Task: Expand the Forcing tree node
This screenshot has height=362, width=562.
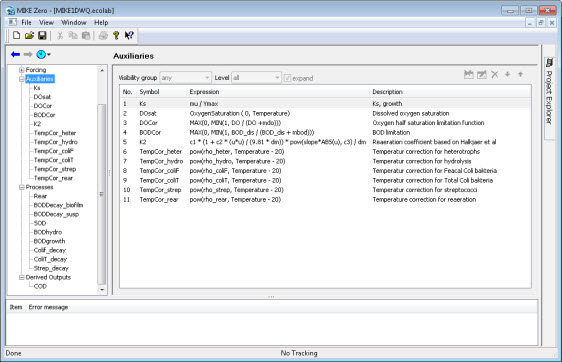Action: [x=22, y=70]
